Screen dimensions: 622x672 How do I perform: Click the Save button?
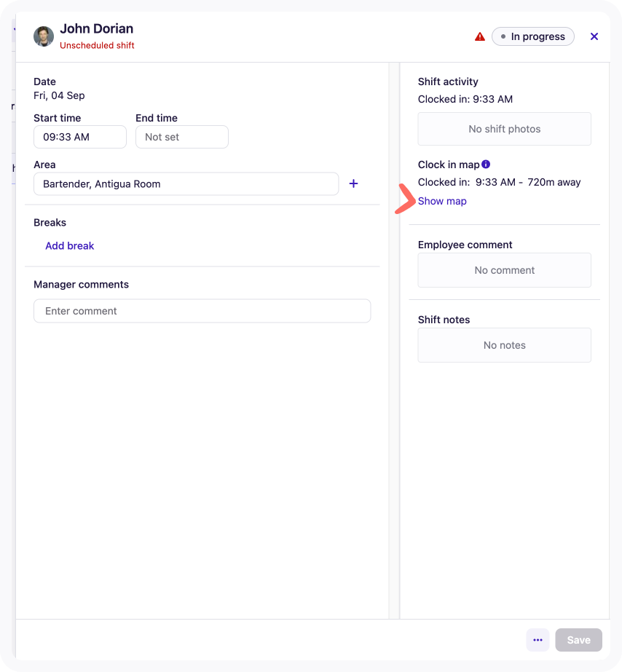click(x=579, y=640)
